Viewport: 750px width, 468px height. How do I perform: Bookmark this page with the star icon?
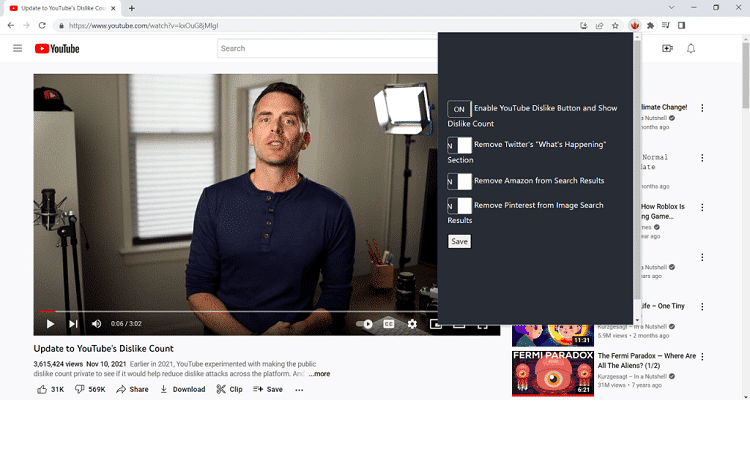click(x=615, y=26)
